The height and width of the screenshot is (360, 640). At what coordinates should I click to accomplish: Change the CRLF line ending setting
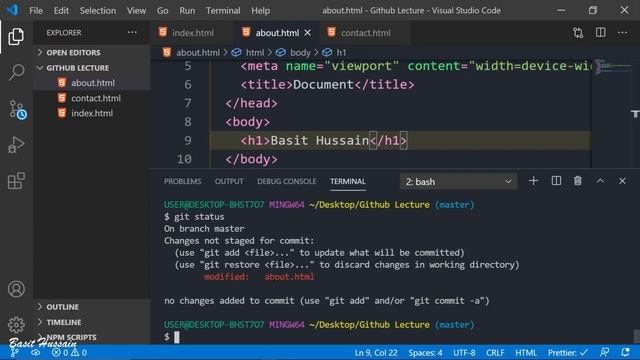[x=495, y=353]
